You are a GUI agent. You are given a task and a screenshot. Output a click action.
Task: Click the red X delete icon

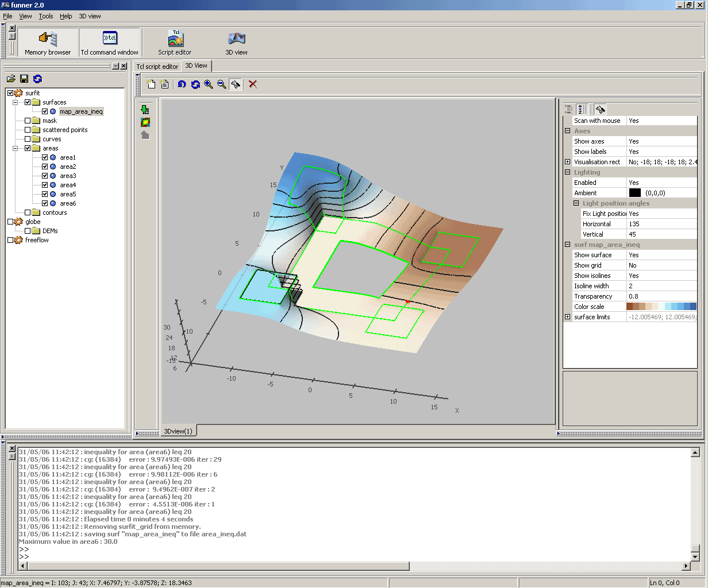[252, 84]
